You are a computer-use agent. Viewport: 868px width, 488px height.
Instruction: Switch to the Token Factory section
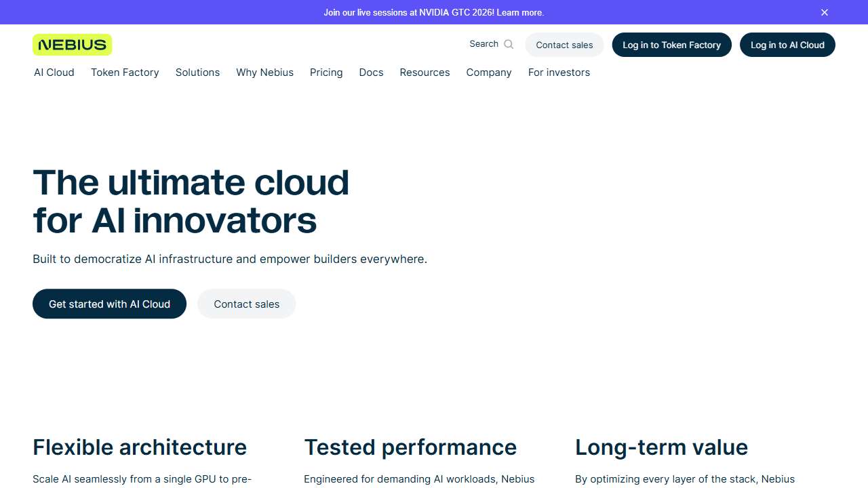(125, 73)
